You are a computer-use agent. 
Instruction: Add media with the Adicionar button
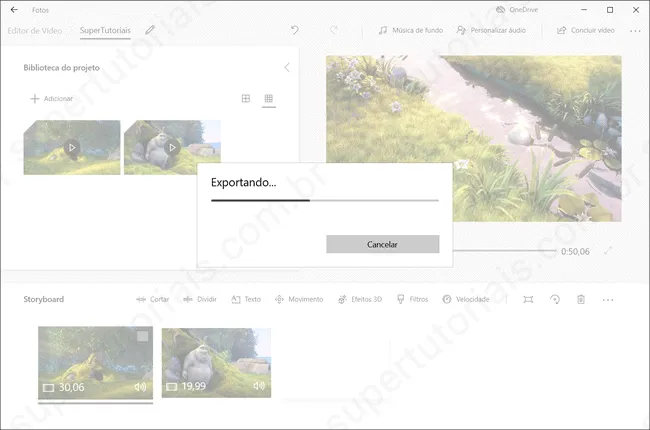(x=52, y=98)
